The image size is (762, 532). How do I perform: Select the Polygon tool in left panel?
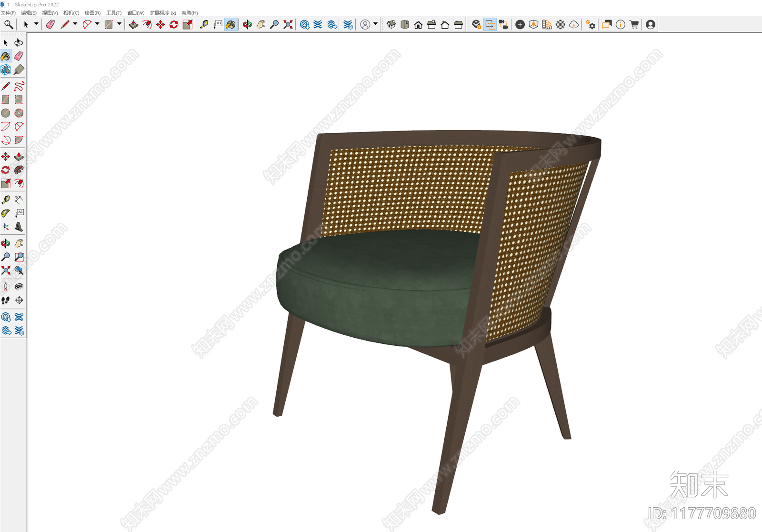point(19,113)
